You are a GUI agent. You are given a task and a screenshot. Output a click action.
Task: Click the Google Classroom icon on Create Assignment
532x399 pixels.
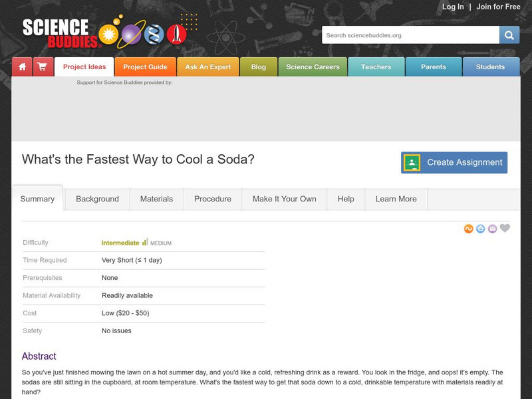[412, 162]
